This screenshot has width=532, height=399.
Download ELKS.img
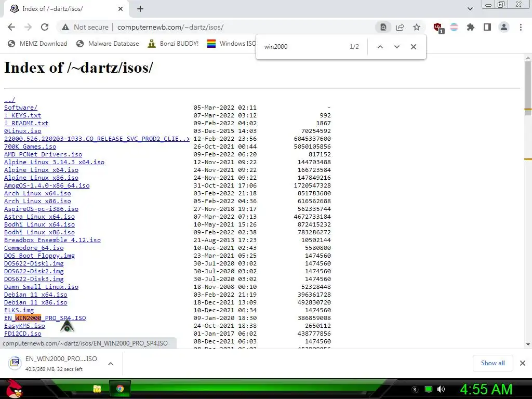pyautogui.click(x=19, y=311)
